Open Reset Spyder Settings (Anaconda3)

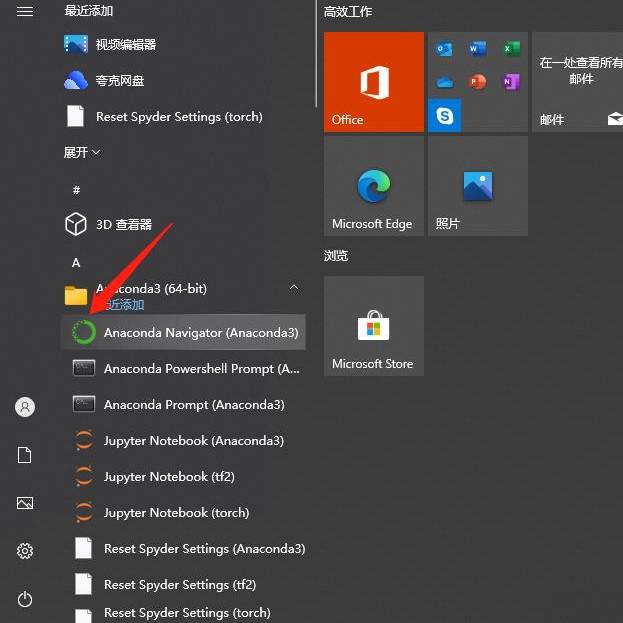(183, 548)
